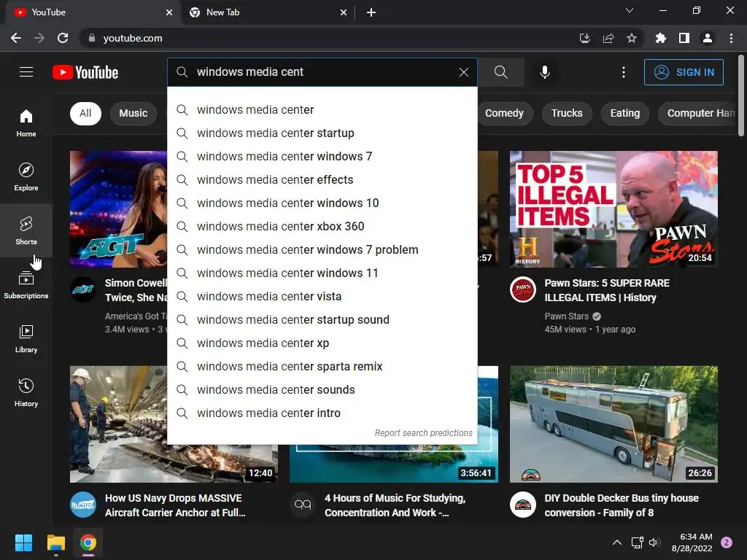Choose suggestion 'windows media center sparta remix'
Viewport: 747px width, 560px height.
coord(322,367)
